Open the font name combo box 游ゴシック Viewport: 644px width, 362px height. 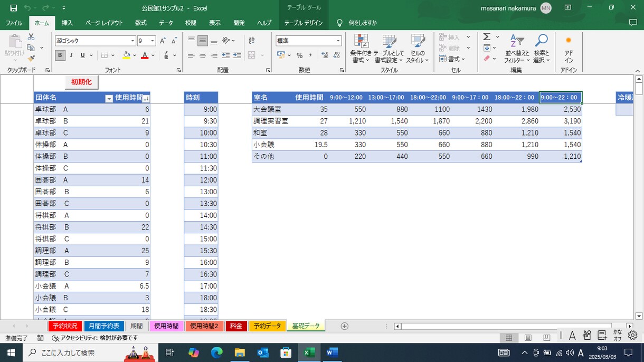pyautogui.click(x=95, y=41)
